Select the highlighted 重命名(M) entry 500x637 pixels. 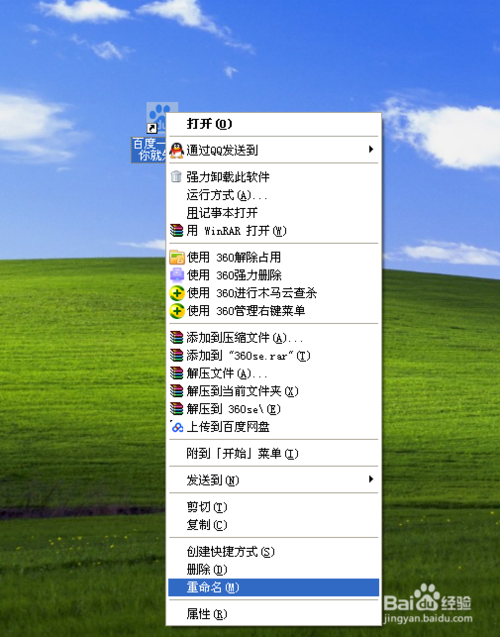[274, 587]
